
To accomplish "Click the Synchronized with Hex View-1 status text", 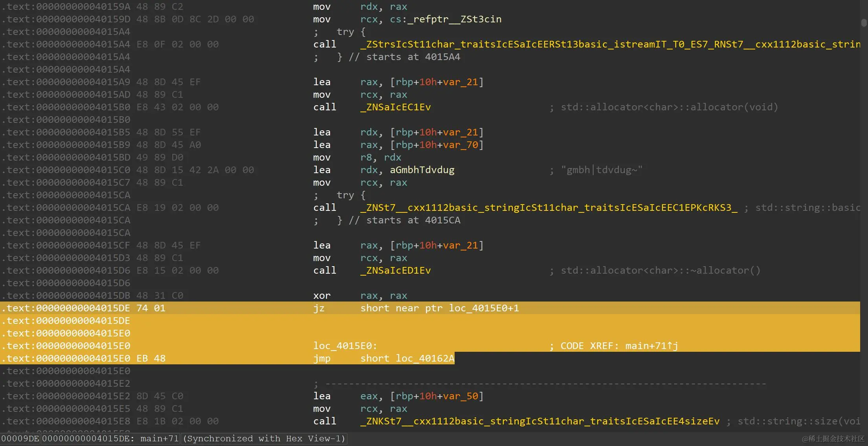I will 264,439.
